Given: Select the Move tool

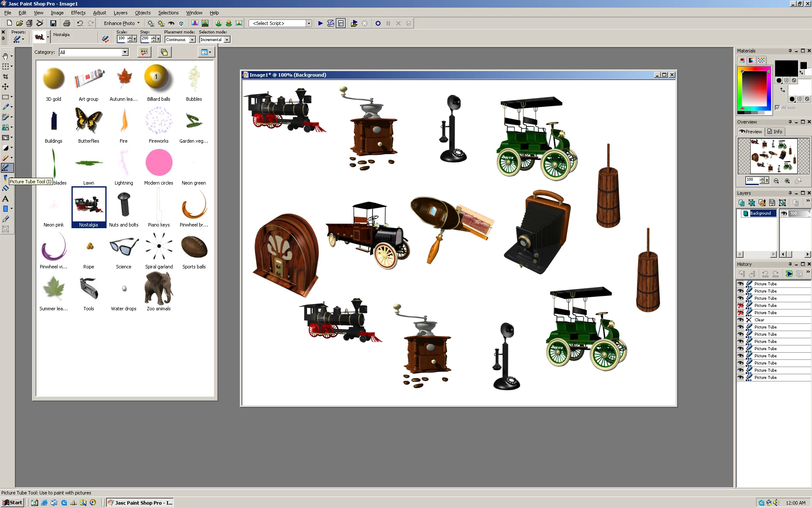Looking at the screenshot, I should tap(5, 87).
